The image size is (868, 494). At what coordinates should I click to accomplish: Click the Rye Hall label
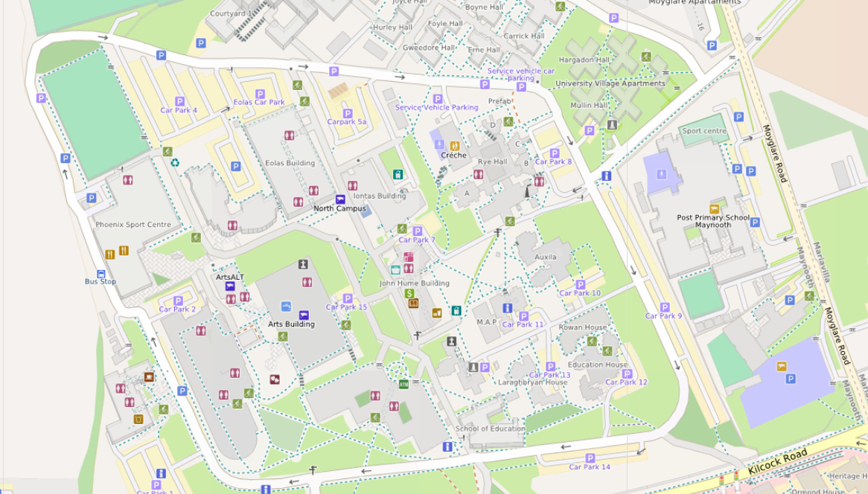(x=493, y=162)
